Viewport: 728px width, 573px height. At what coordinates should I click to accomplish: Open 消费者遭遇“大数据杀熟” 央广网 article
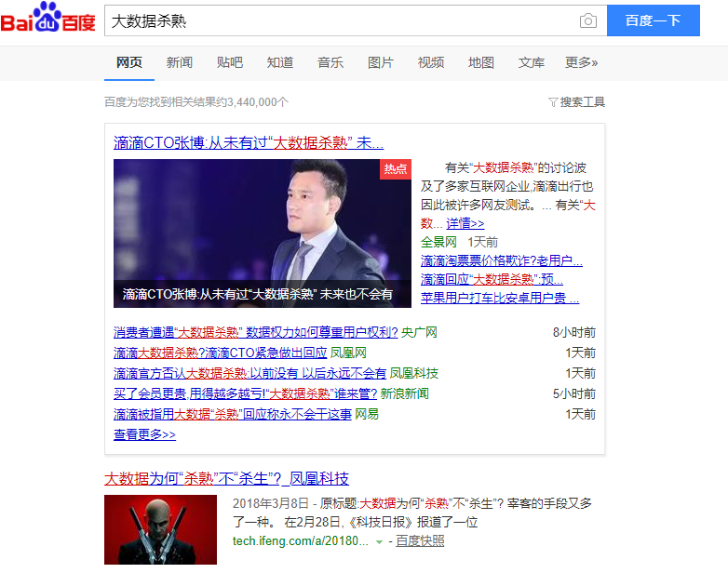click(255, 333)
